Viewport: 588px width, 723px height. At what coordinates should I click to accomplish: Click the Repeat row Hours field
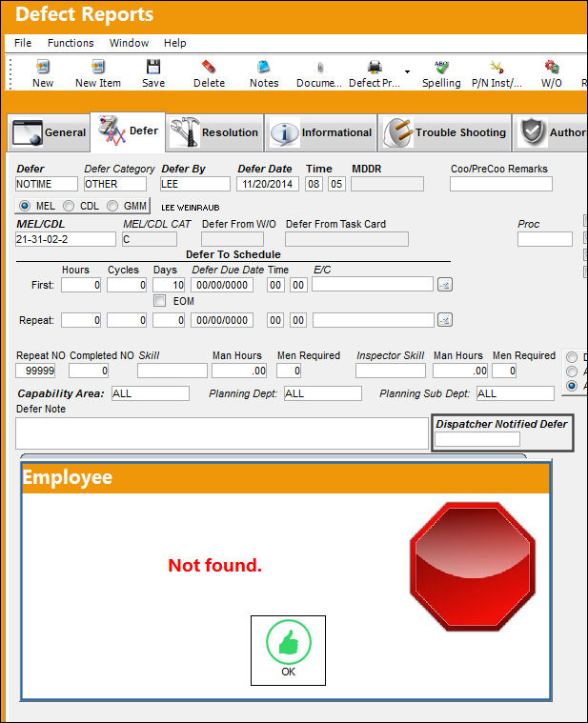click(x=81, y=320)
